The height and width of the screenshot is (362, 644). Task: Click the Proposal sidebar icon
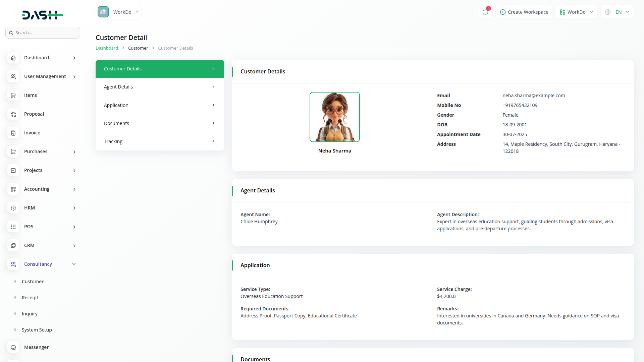pos(13,114)
